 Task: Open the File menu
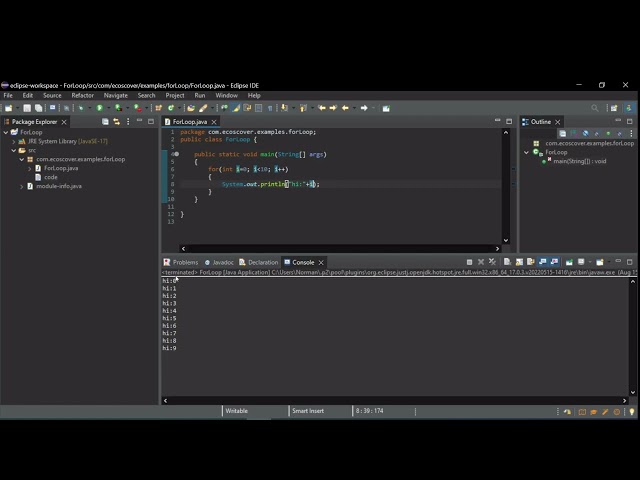coord(8,96)
